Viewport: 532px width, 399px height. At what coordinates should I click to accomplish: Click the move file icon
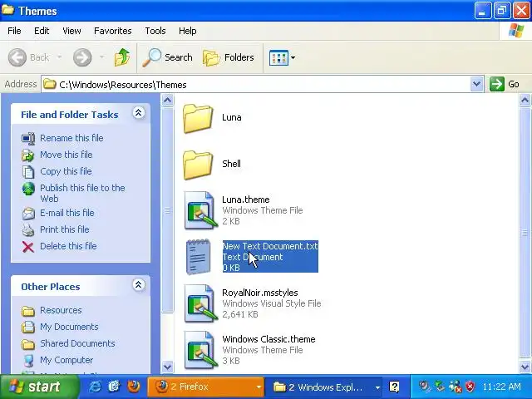[28, 155]
